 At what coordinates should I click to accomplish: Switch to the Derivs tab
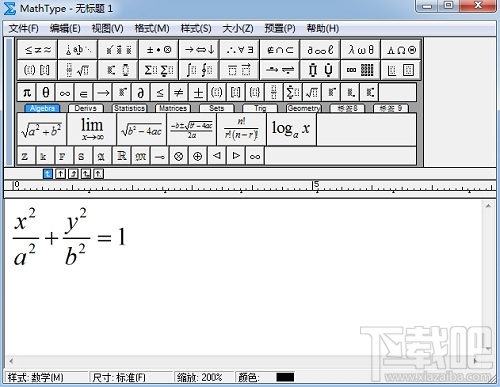point(86,108)
